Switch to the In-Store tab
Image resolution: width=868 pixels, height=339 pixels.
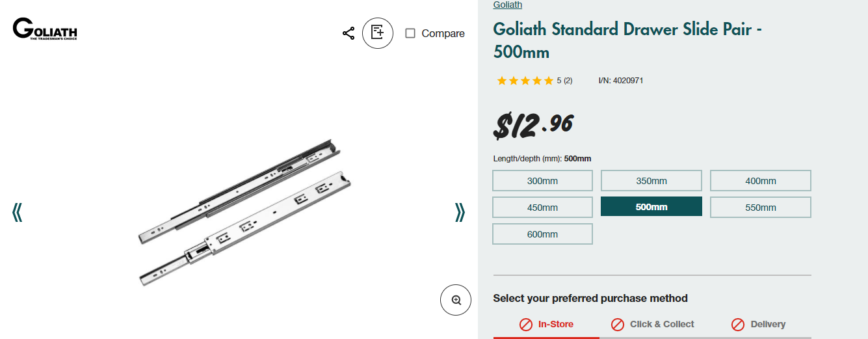[x=546, y=324]
